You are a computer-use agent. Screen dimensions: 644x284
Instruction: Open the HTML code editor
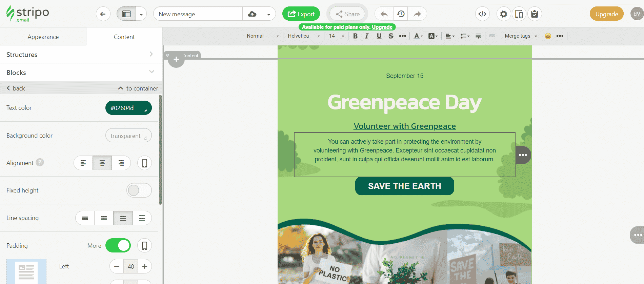(482, 14)
